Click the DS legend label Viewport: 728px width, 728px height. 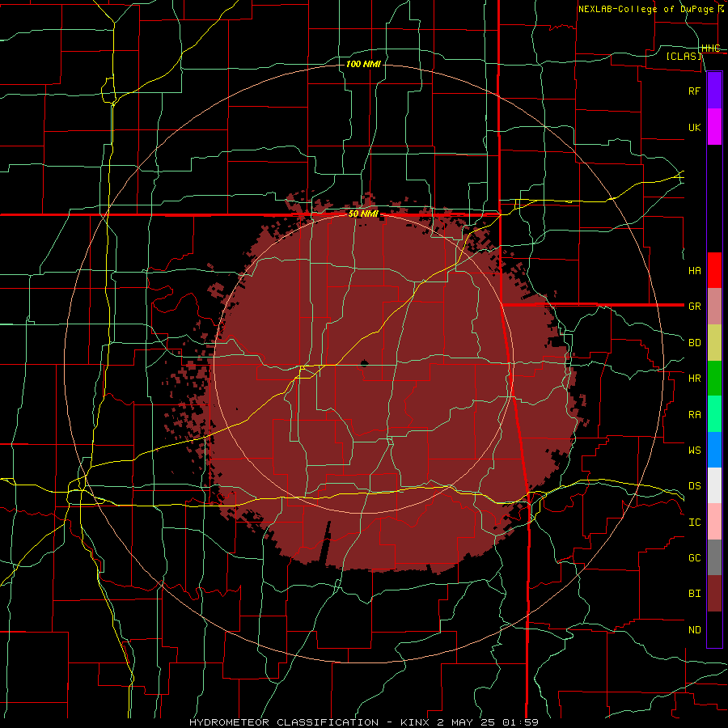[x=695, y=486]
